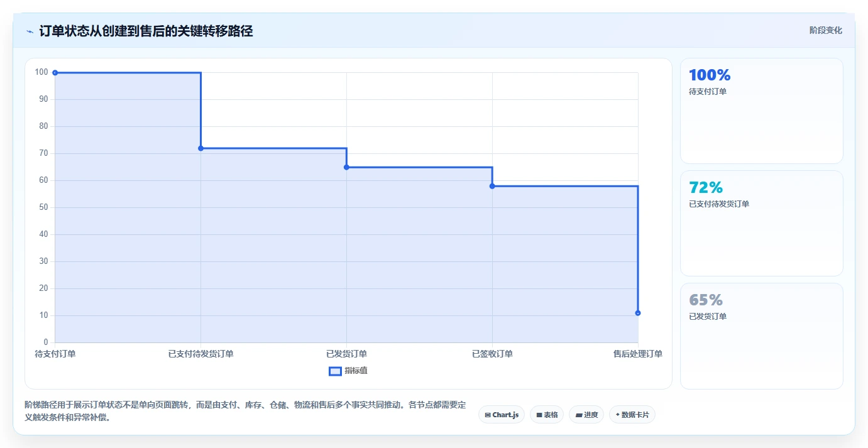Screen dimensions: 868x448
Task: Click the data point at 已支付待发货订单 (72)
Action: pos(201,148)
